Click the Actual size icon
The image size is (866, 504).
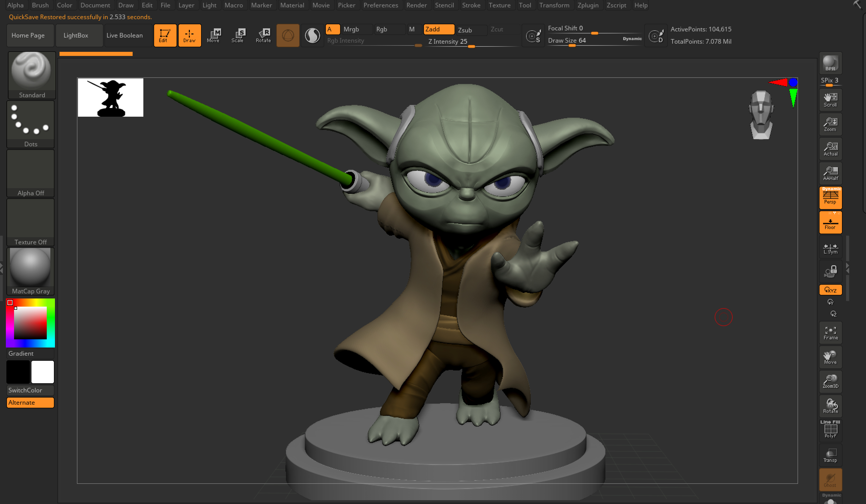(x=830, y=149)
